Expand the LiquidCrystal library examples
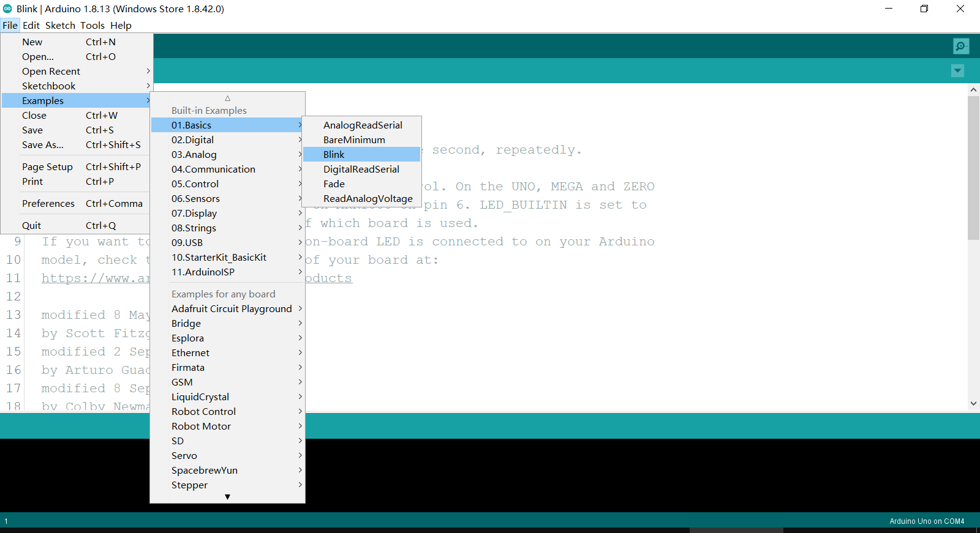Viewport: 980px width, 533px height. (x=227, y=397)
